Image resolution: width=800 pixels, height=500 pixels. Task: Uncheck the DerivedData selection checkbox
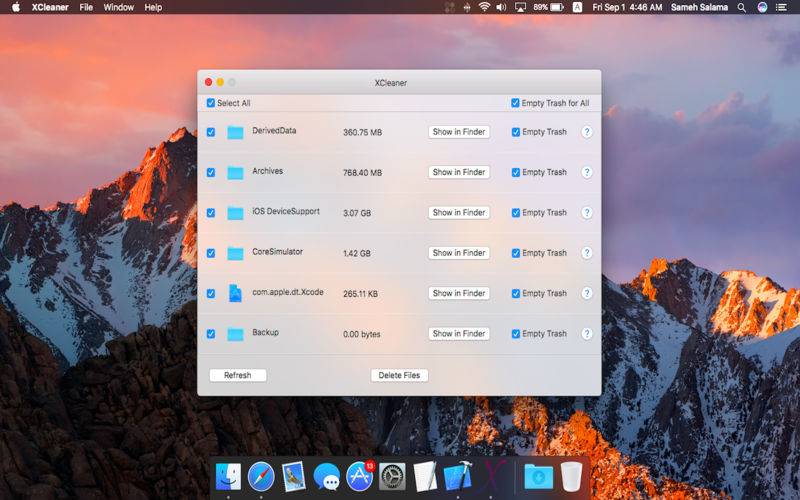(211, 132)
